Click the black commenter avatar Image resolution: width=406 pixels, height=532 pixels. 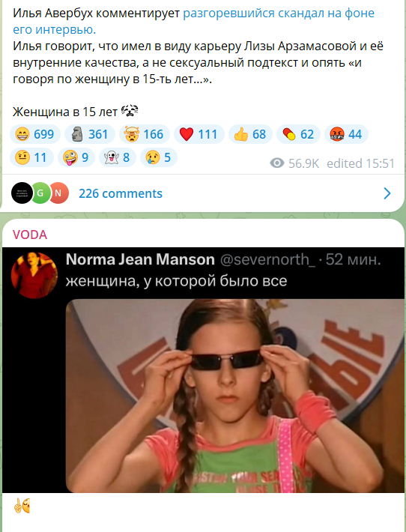[22, 193]
